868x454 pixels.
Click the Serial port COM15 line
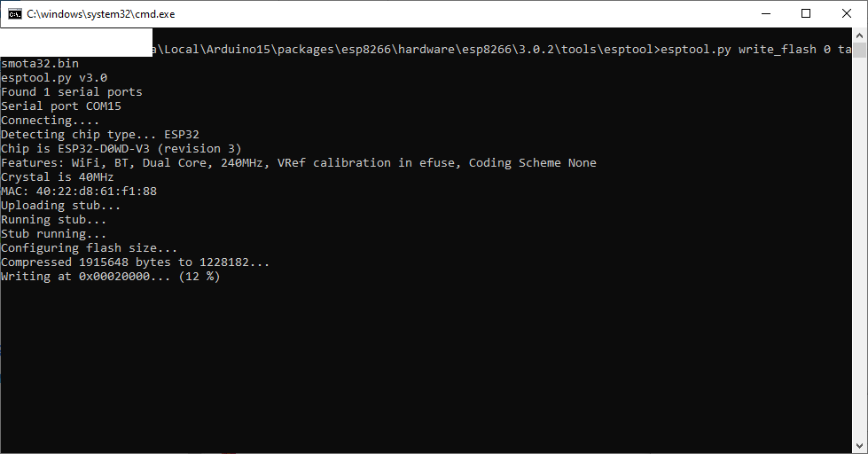[61, 106]
